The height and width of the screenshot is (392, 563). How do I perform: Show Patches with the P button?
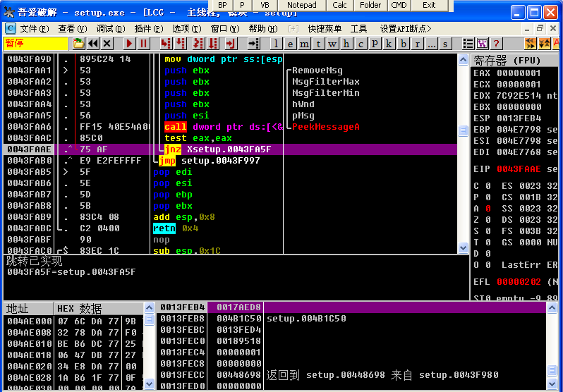click(x=375, y=44)
